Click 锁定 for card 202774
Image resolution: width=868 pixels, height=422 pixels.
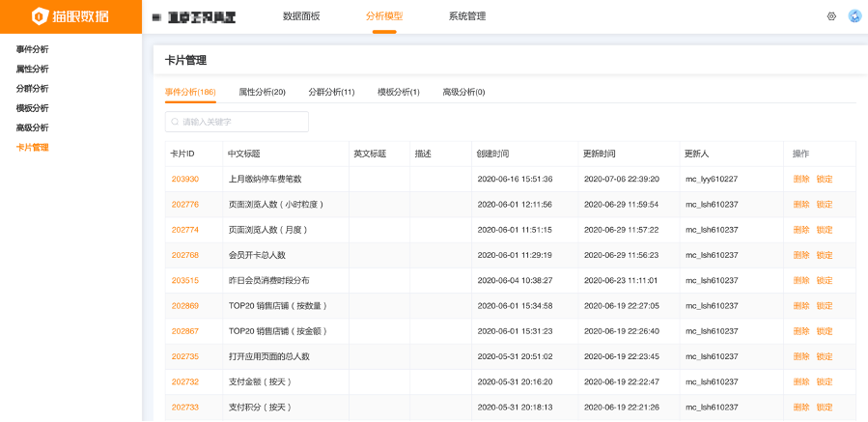tap(825, 230)
